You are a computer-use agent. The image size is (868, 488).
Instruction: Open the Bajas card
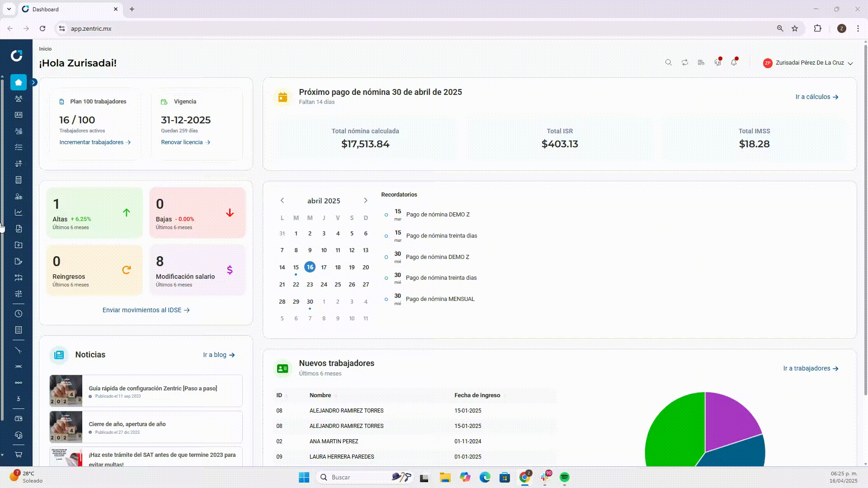(198, 213)
